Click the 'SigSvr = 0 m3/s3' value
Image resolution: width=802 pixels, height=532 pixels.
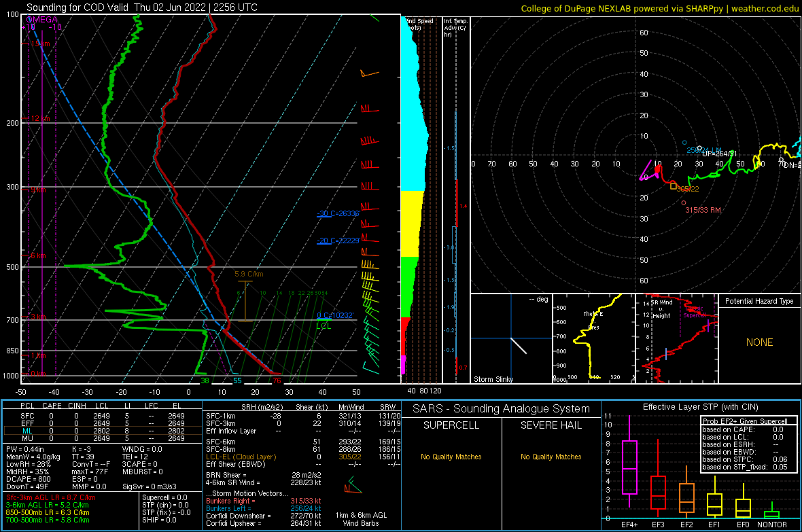[150, 486]
